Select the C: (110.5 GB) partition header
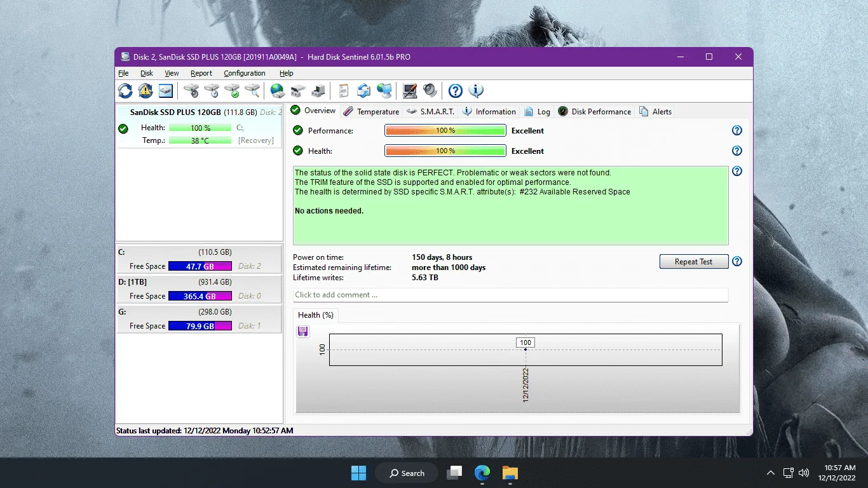The height and width of the screenshot is (488, 868). tap(199, 252)
